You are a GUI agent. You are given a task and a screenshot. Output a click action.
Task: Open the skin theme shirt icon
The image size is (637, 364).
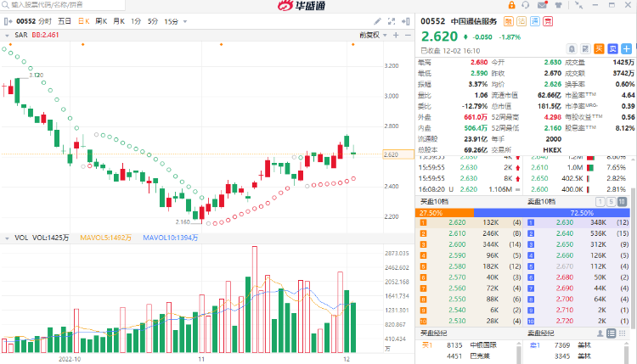tap(559, 5)
